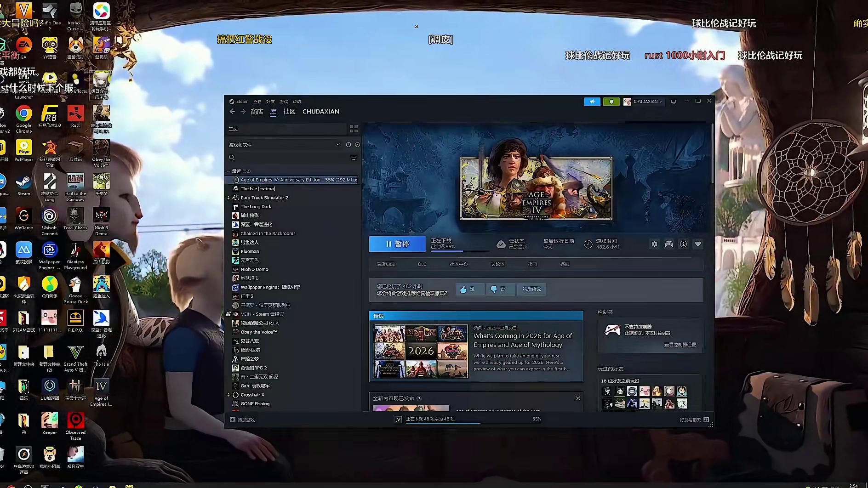Open the Steam announcements megaphone icon
This screenshot has height=488, width=868.
click(592, 102)
